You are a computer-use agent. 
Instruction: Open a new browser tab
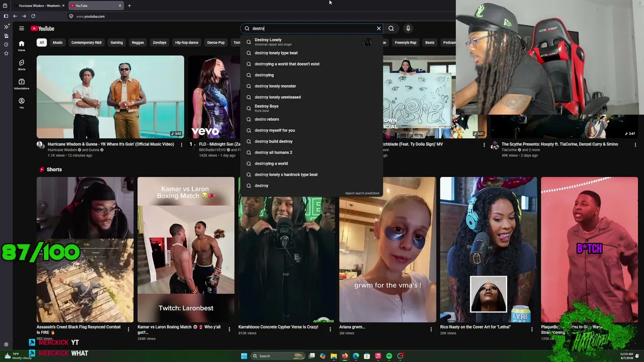click(129, 6)
